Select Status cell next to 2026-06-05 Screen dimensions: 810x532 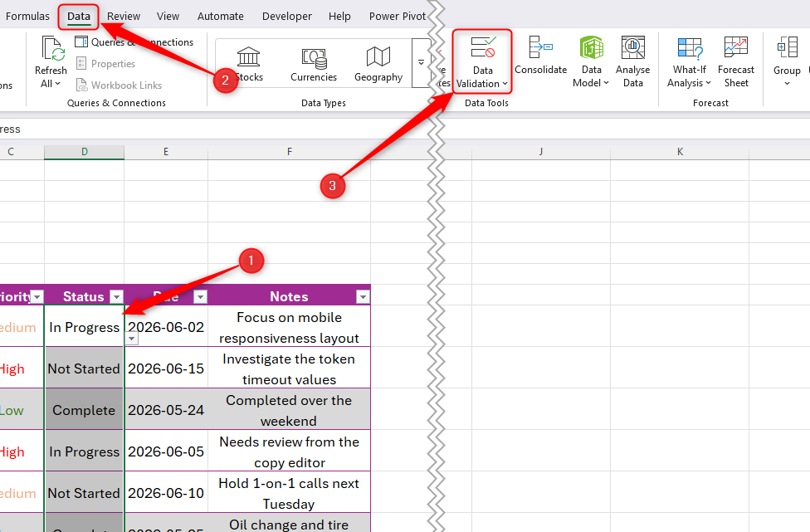pos(84,451)
